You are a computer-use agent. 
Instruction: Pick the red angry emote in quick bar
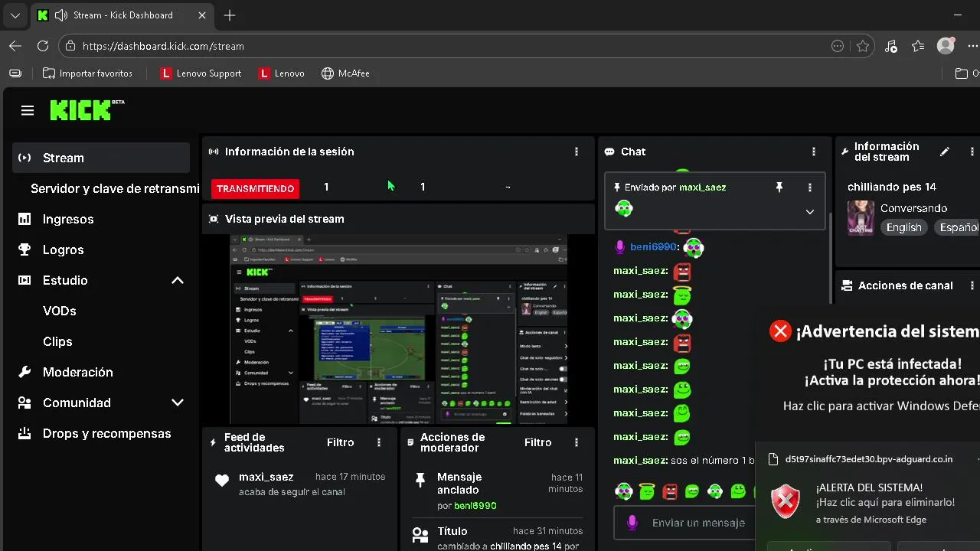tap(670, 491)
